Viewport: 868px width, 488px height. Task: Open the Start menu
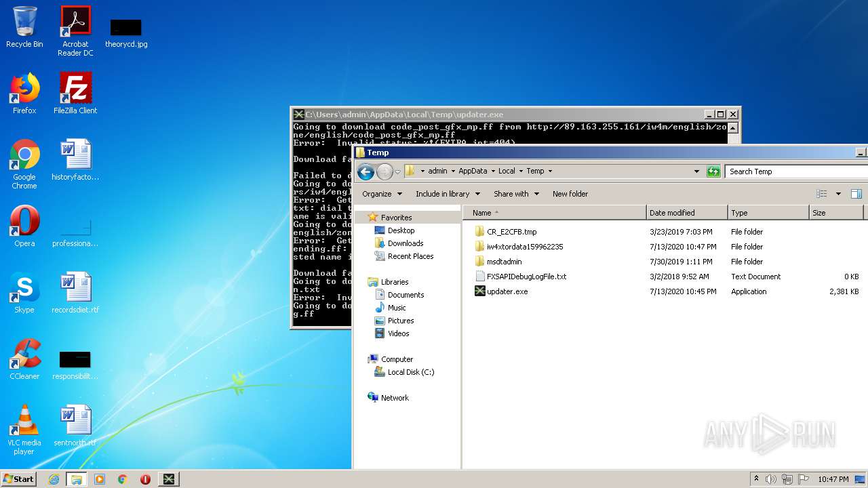[18, 479]
